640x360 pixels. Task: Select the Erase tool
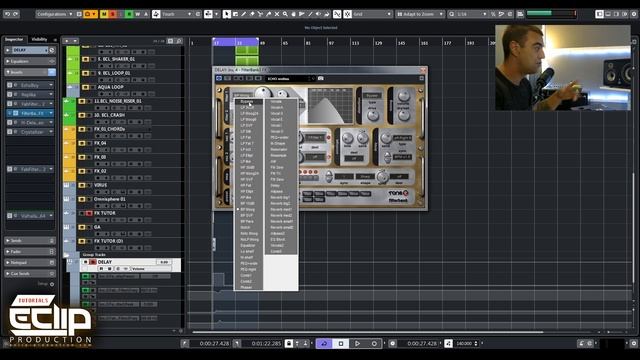[x=252, y=14]
